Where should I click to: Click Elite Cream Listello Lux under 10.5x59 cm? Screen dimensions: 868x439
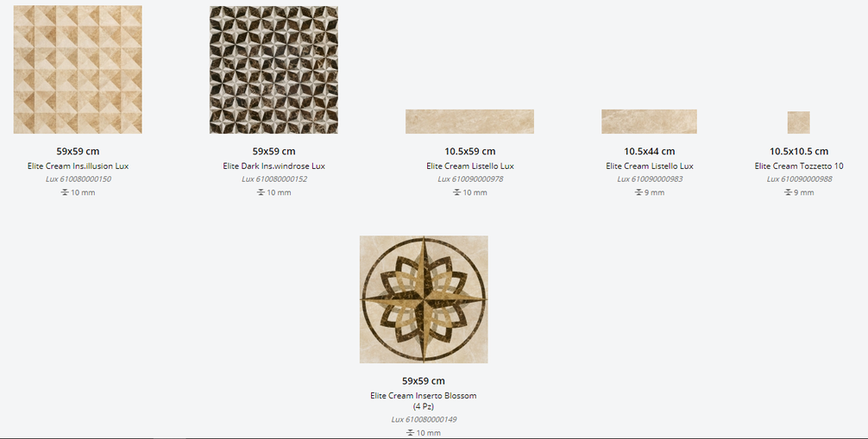click(470, 166)
